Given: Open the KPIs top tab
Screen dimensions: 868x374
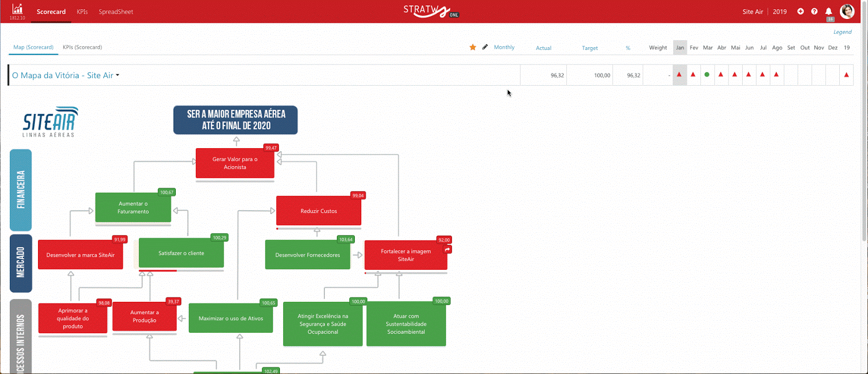Looking at the screenshot, I should click(82, 11).
